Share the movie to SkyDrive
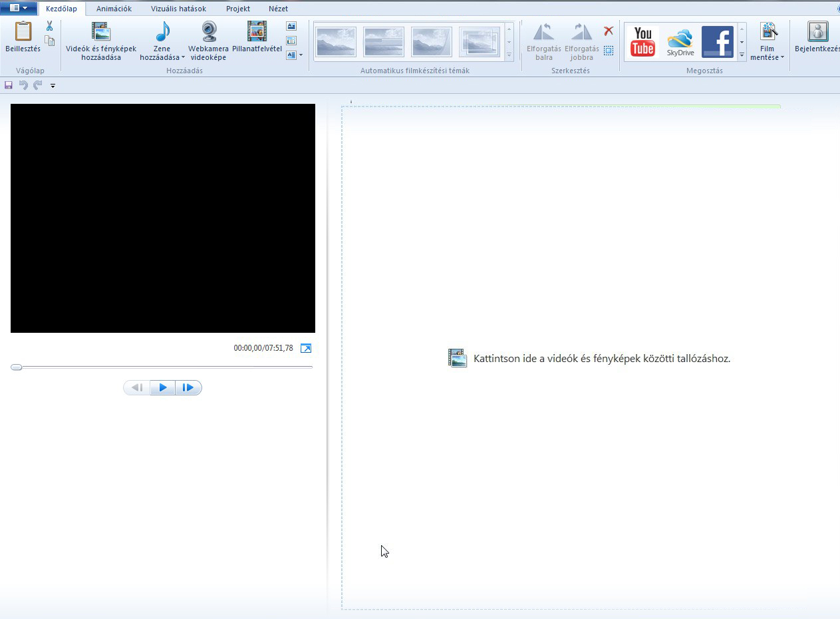The height and width of the screenshot is (619, 840). (680, 42)
